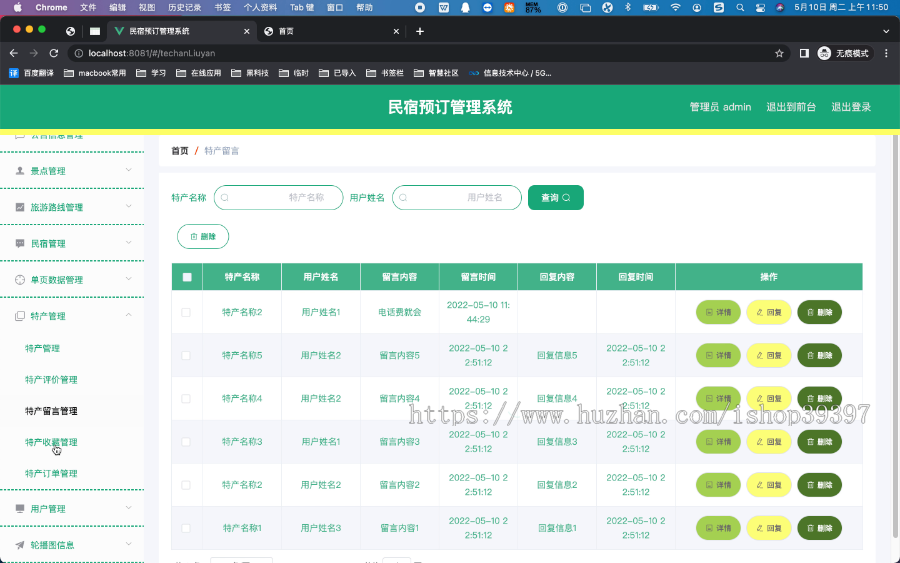Click the browser address bar URL
This screenshot has width=900, height=563.
click(152, 53)
